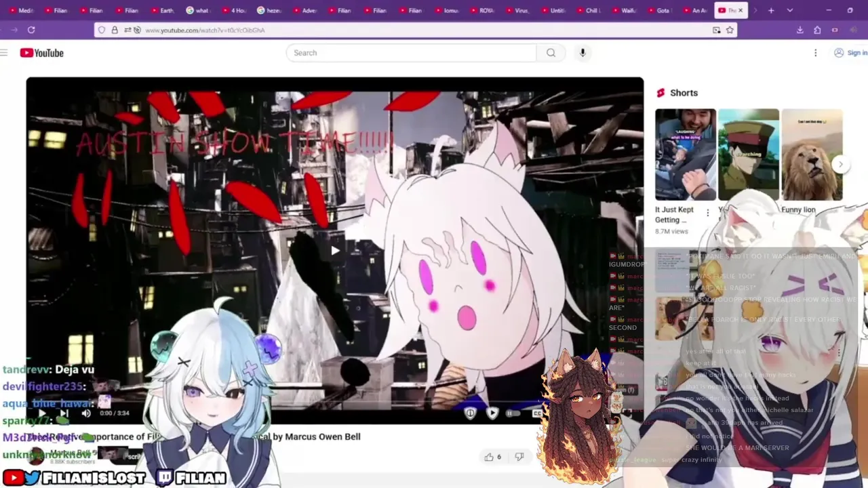Open the list all tabs dropdown arrow
Viewport: 868px width, 488px height.
click(x=790, y=10)
